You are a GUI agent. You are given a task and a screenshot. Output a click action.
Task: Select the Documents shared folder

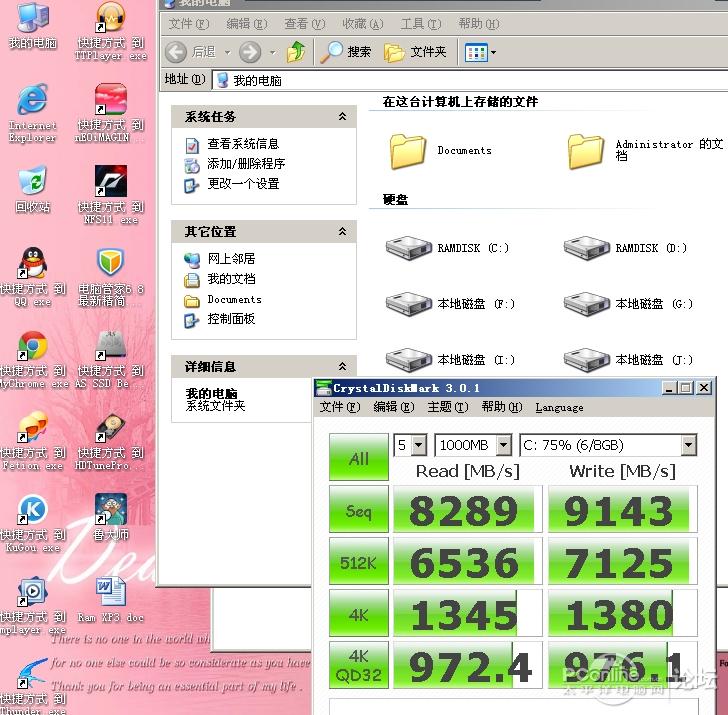[x=441, y=150]
